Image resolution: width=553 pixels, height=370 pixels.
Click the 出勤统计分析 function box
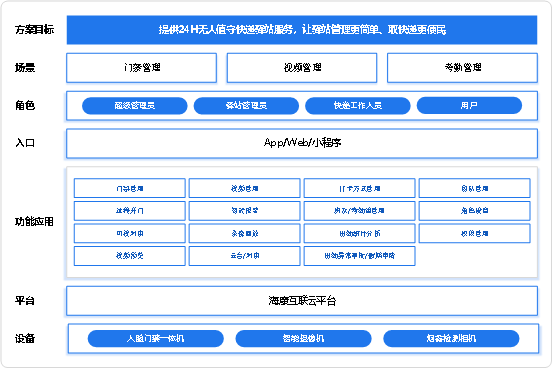pyautogui.click(x=359, y=233)
